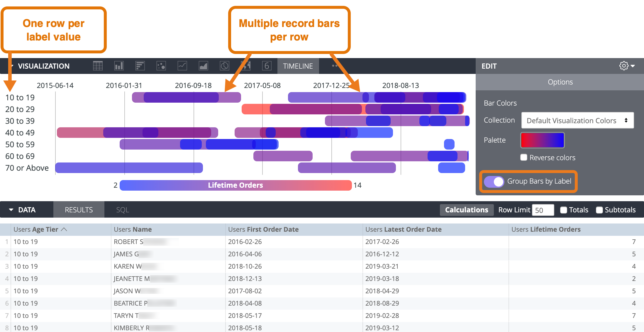644x332 pixels.
Task: Enable the Totals checkbox
Action: [563, 210]
